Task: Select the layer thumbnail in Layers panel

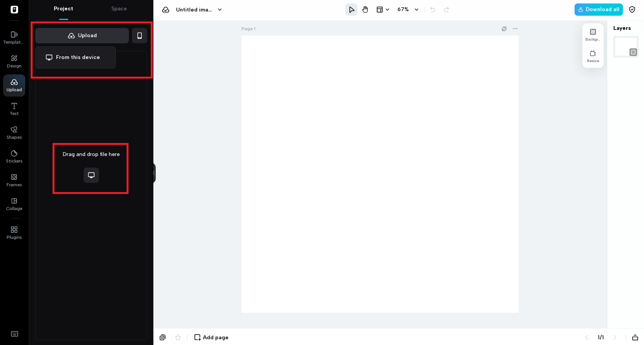Action: pos(626,47)
